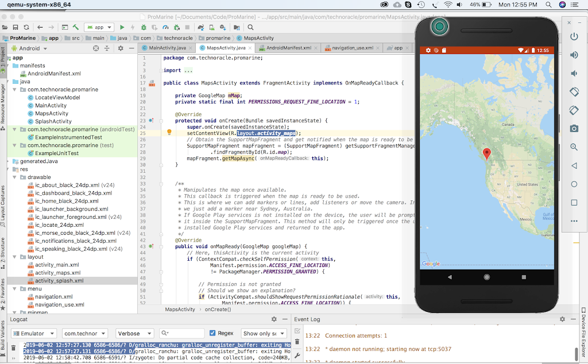Screen dimensions: 588x364
Task: Toggle breakpoint gutter at line 25 bulb
Action: (x=169, y=133)
